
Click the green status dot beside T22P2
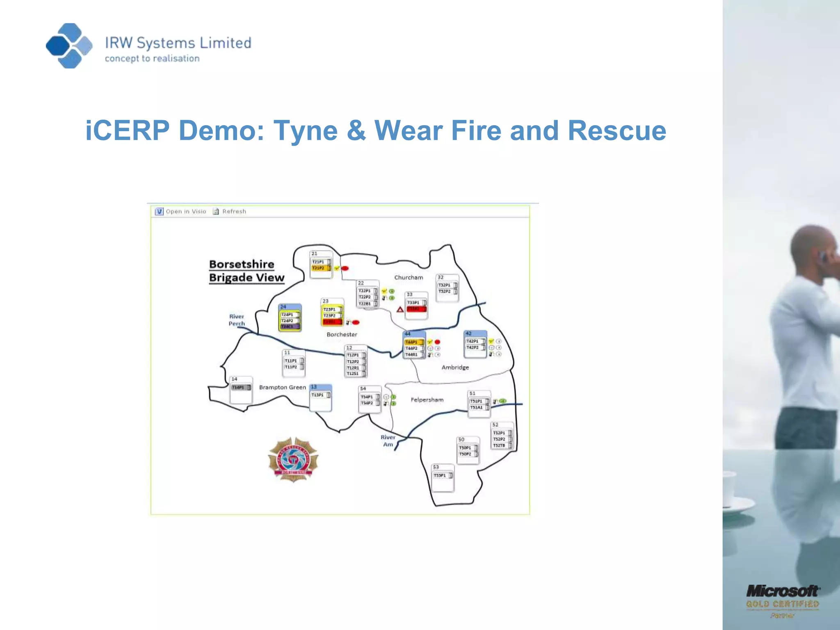click(x=392, y=298)
